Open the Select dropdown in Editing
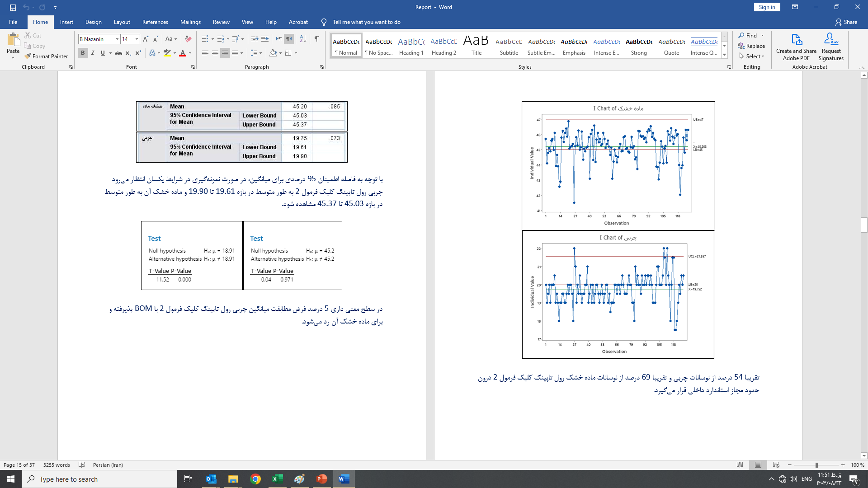Viewport: 868px width, 488px height. pyautogui.click(x=752, y=56)
